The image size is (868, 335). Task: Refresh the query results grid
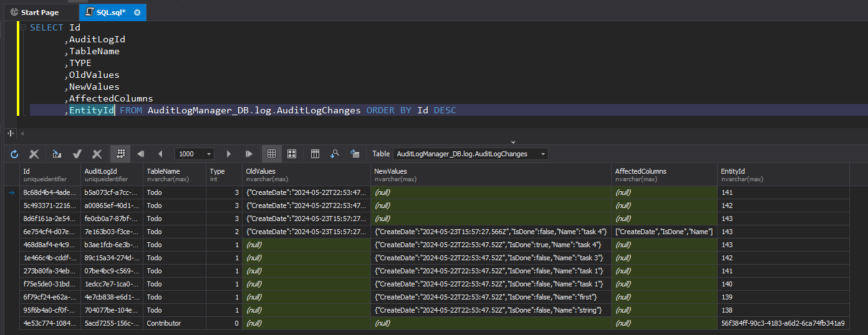point(14,154)
